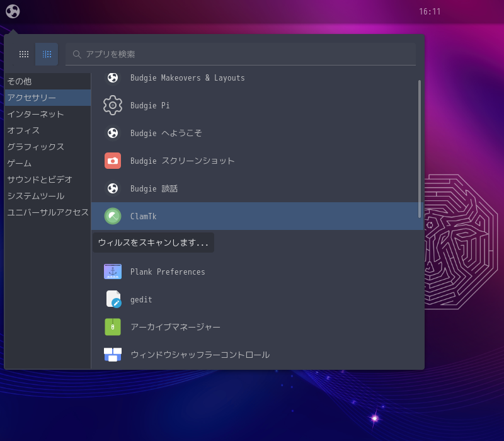Open Budgie スクリーンショット by its label
The width and height of the screenshot is (504, 441).
[x=183, y=161]
